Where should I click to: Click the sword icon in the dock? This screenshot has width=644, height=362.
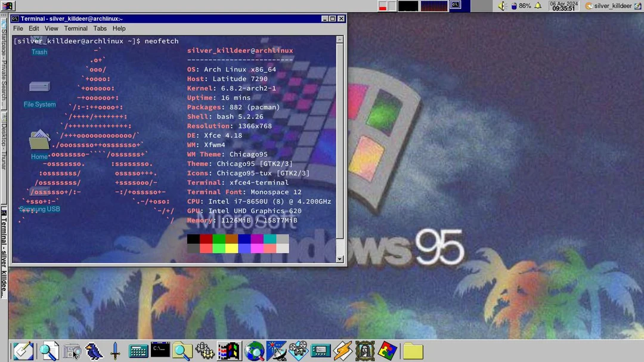coord(116,351)
